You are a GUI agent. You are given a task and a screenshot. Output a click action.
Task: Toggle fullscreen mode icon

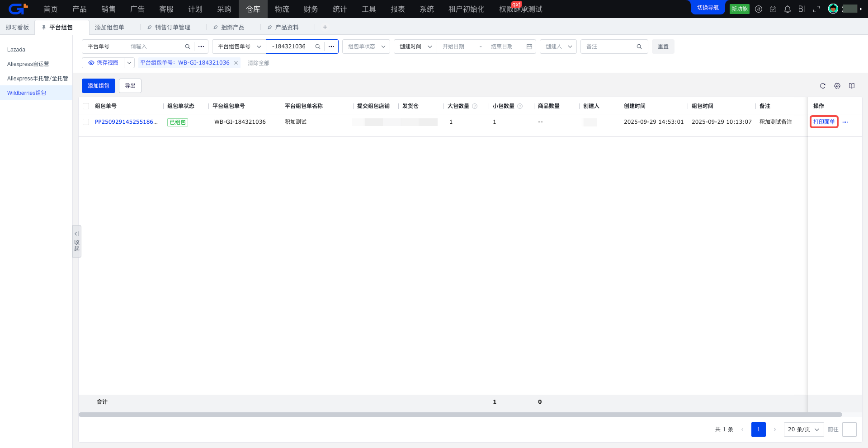click(816, 9)
